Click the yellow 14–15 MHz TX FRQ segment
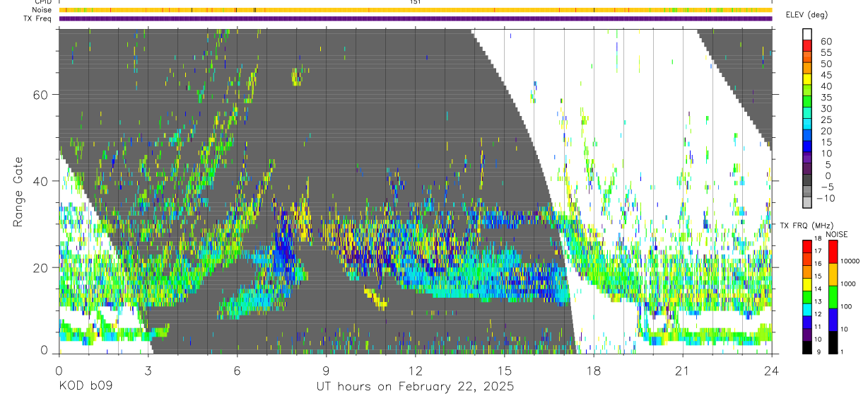Screen dimensions: 868x401 click(x=807, y=284)
